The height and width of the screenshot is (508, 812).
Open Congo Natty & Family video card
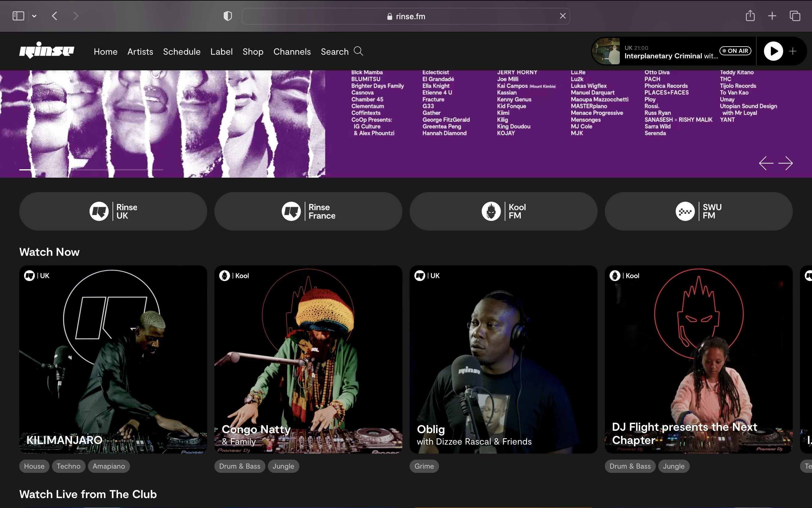[308, 360]
